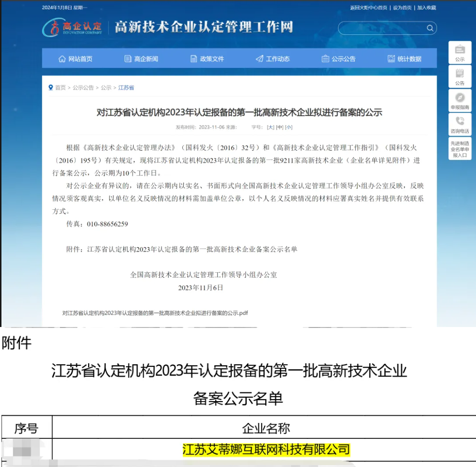Click the breadcrumb location pin icon
The height and width of the screenshot is (467, 476).
pos(51,87)
